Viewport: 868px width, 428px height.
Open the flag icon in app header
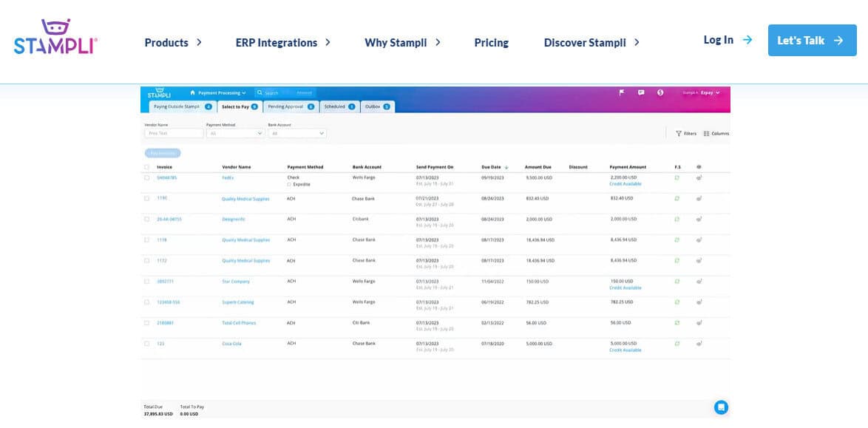[x=622, y=92]
